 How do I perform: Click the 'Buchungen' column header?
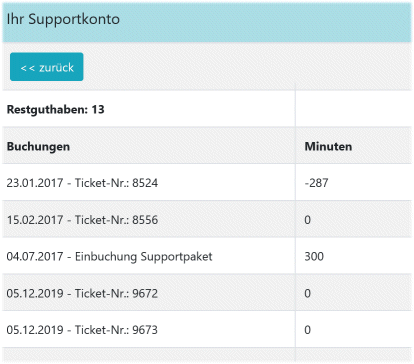(38, 146)
